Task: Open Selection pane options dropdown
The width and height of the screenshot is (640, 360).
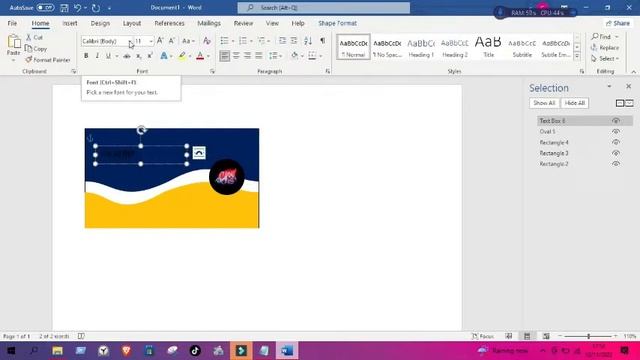Action: click(x=609, y=87)
